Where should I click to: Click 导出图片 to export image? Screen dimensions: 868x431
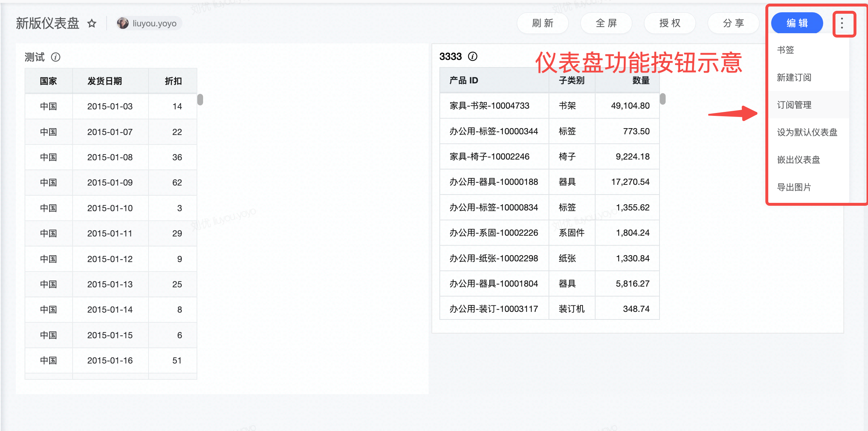[x=794, y=187]
